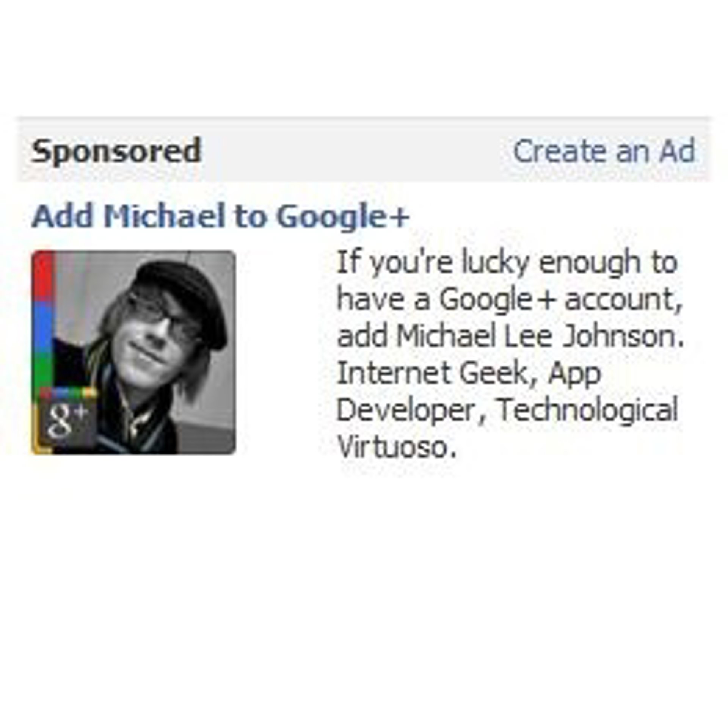Click 'have a Google+ account,' text line
This screenshot has width=728, height=722.
coord(510,300)
